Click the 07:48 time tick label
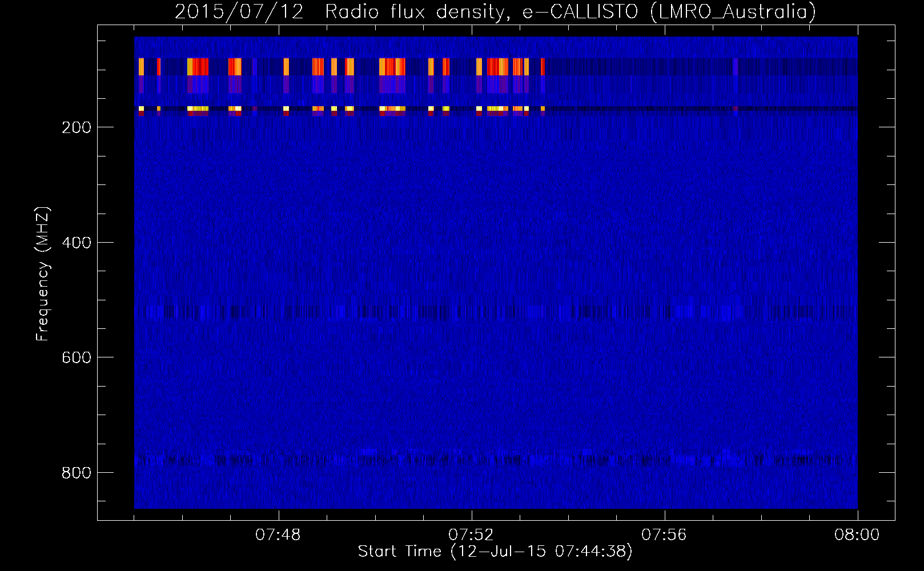Viewport: 924px width, 571px height. pos(278,535)
